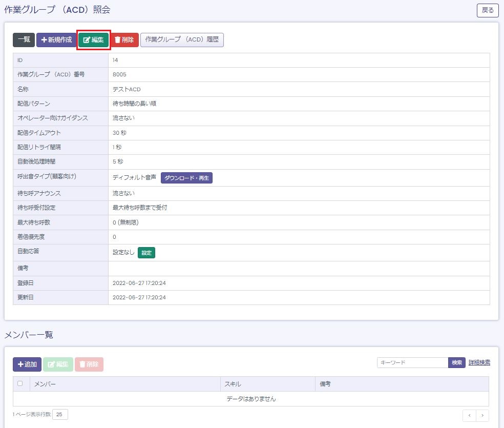
Task: Go to next page of member list
Action: [482, 415]
